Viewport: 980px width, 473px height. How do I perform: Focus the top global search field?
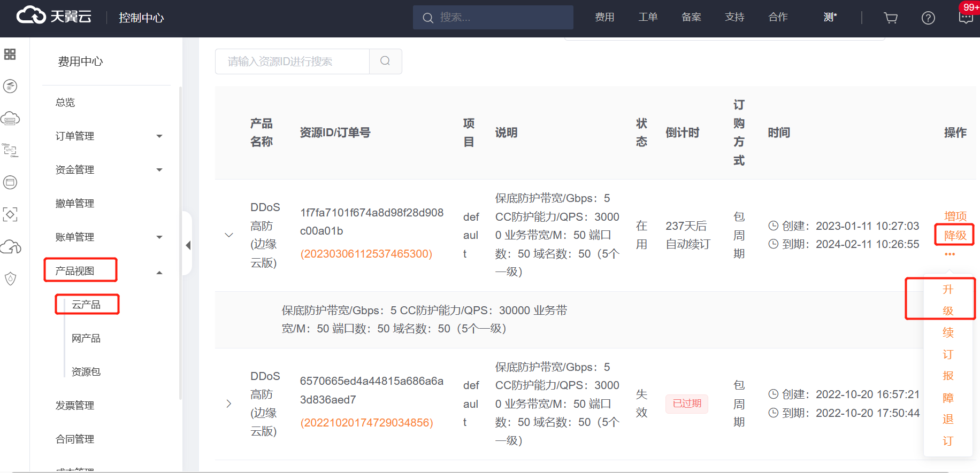pos(493,18)
